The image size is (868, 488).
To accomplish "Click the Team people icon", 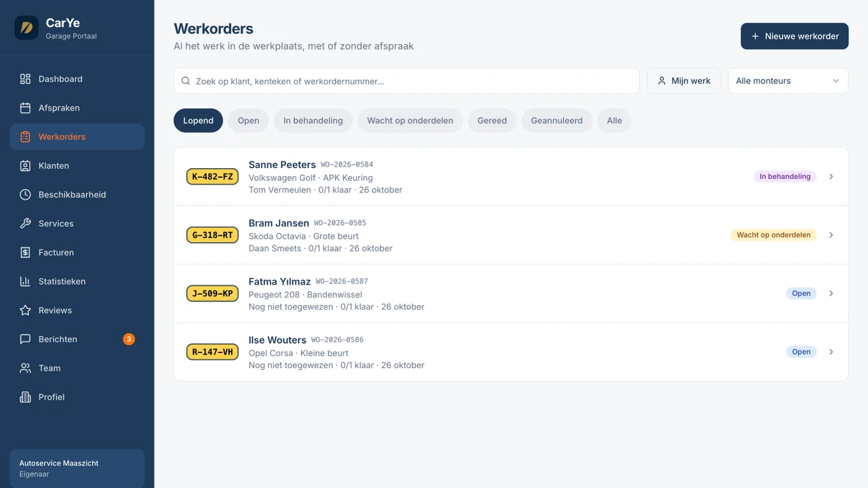I will [x=25, y=368].
